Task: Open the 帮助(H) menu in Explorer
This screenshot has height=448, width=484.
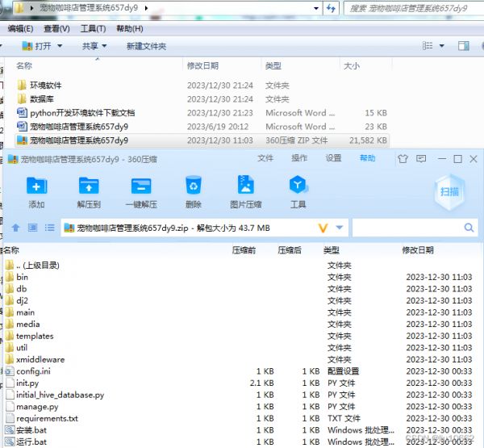Action: point(130,29)
